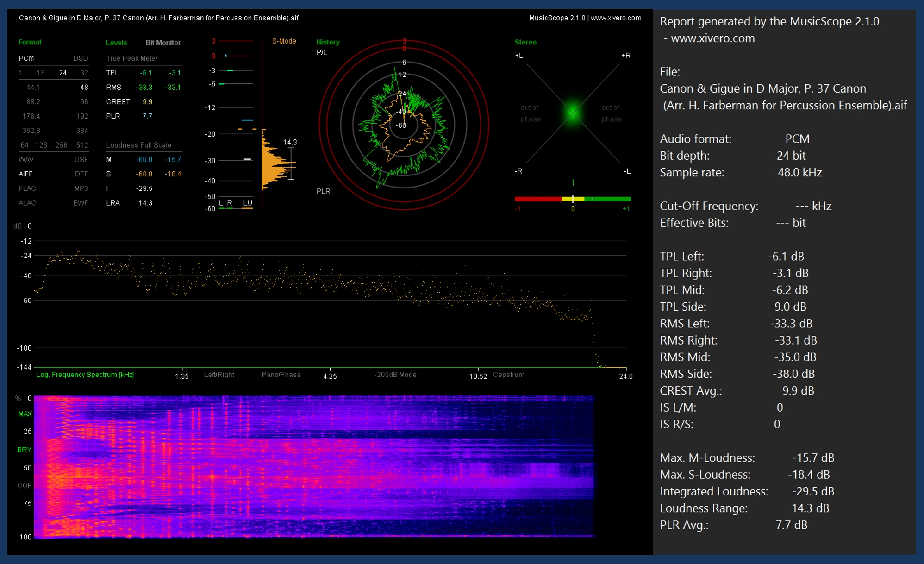Switch to the Cepstrum view
This screenshot has height=564, width=924.
pos(508,375)
